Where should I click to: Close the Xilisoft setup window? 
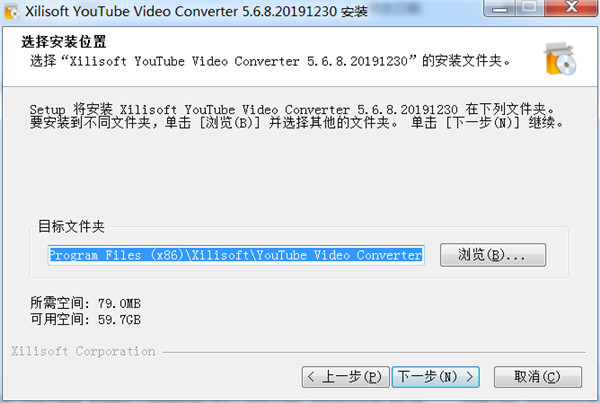[570, 8]
